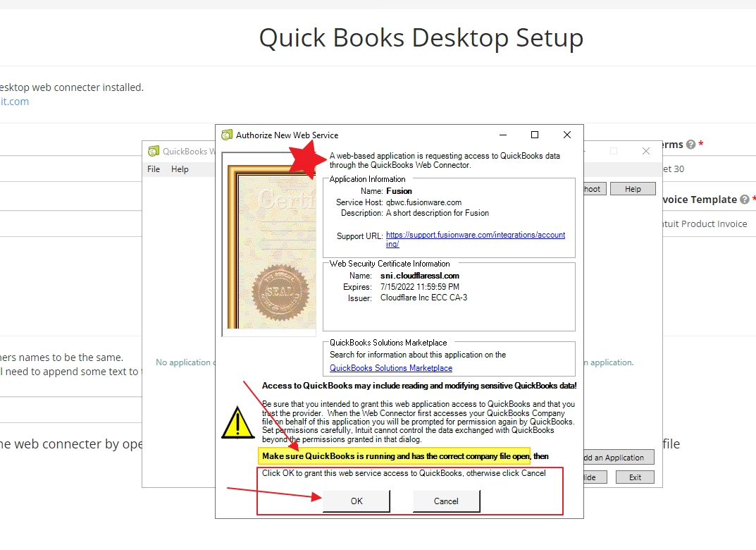The height and width of the screenshot is (550, 756).
Task: Minimize the Authorize New Web Service dialog
Action: click(502, 135)
